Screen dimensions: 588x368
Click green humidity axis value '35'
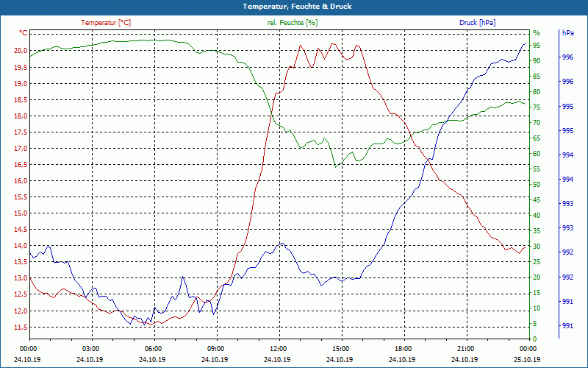point(537,231)
